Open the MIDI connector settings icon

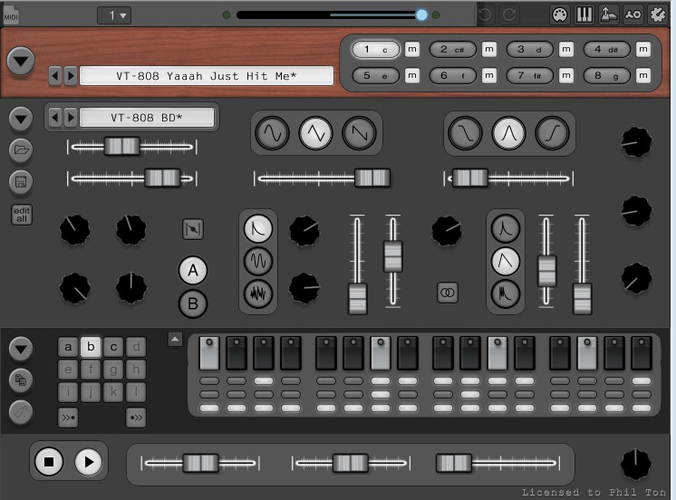(560, 15)
